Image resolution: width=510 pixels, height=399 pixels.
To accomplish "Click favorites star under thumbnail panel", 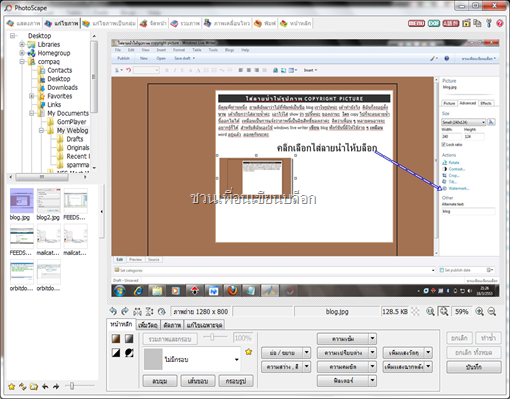I will 12,386.
